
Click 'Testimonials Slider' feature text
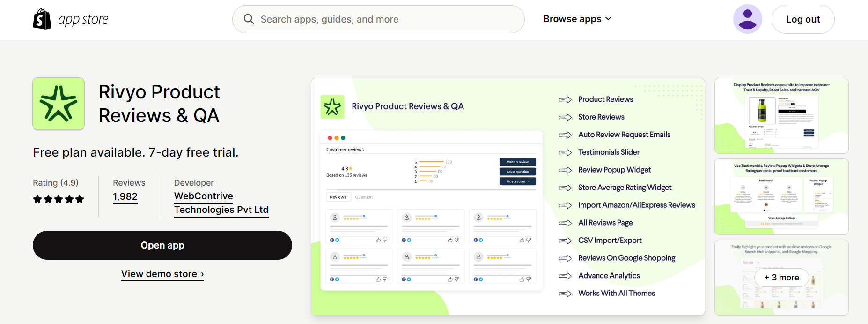coord(609,152)
